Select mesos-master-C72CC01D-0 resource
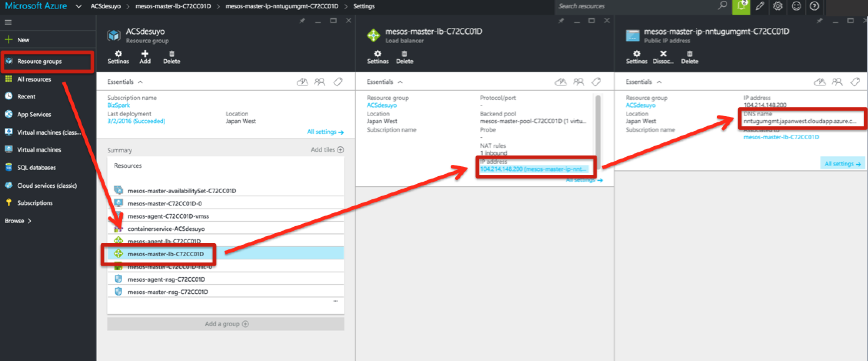Screen dimensions: 868x361 tap(225, 204)
